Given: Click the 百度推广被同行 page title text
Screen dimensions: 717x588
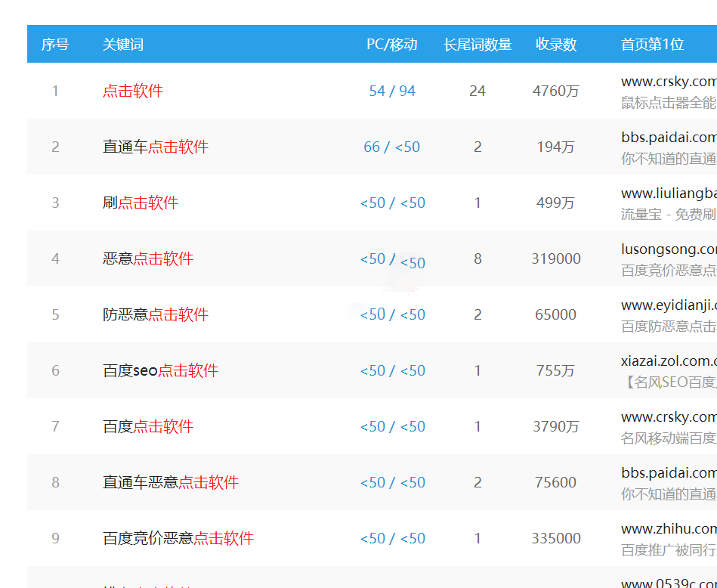Looking at the screenshot, I should coord(669,549).
